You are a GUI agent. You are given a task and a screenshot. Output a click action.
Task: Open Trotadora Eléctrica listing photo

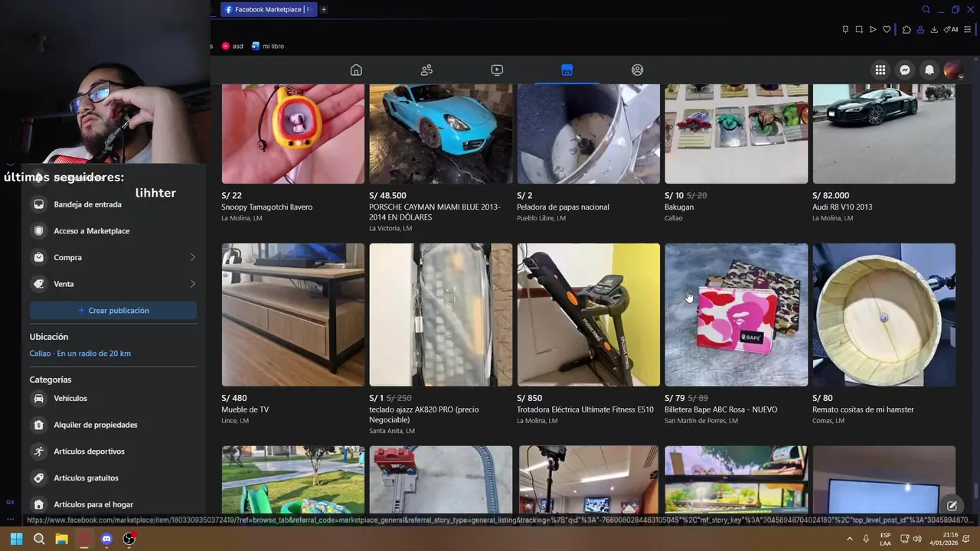[x=588, y=315]
